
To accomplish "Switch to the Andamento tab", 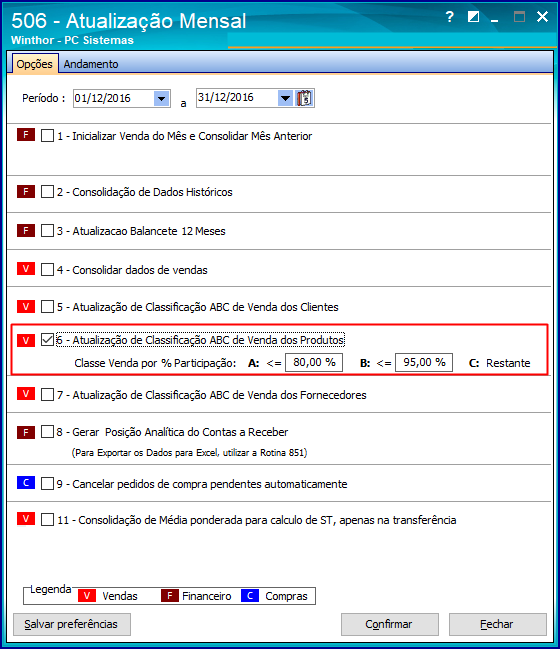I will click(91, 64).
